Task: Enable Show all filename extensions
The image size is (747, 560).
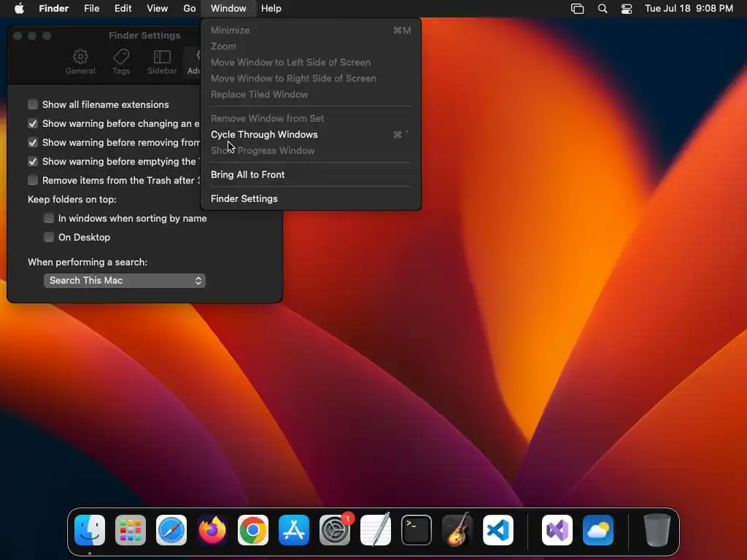Action: pyautogui.click(x=32, y=104)
